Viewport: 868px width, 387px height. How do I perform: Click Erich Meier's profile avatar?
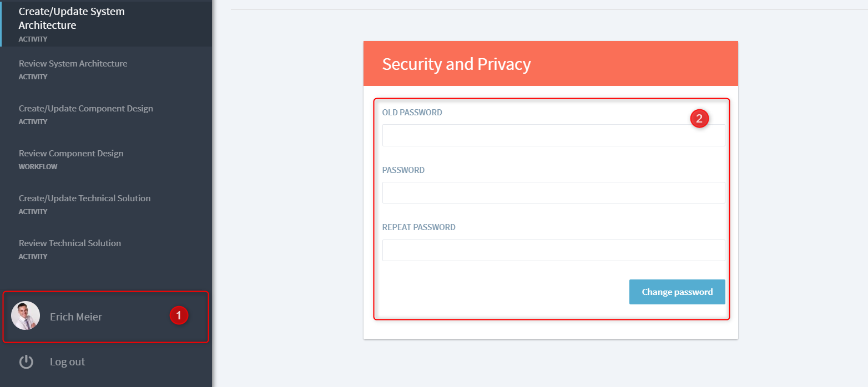click(x=26, y=316)
